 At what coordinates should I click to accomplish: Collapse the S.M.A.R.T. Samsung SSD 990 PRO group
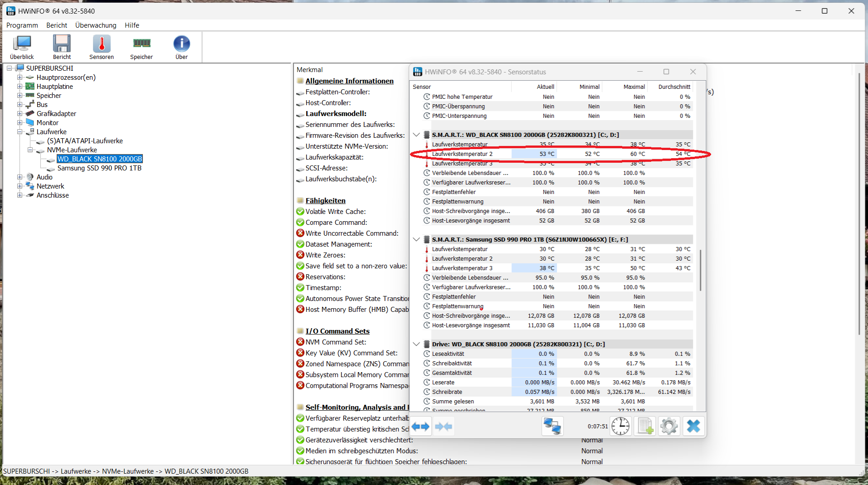pos(416,240)
